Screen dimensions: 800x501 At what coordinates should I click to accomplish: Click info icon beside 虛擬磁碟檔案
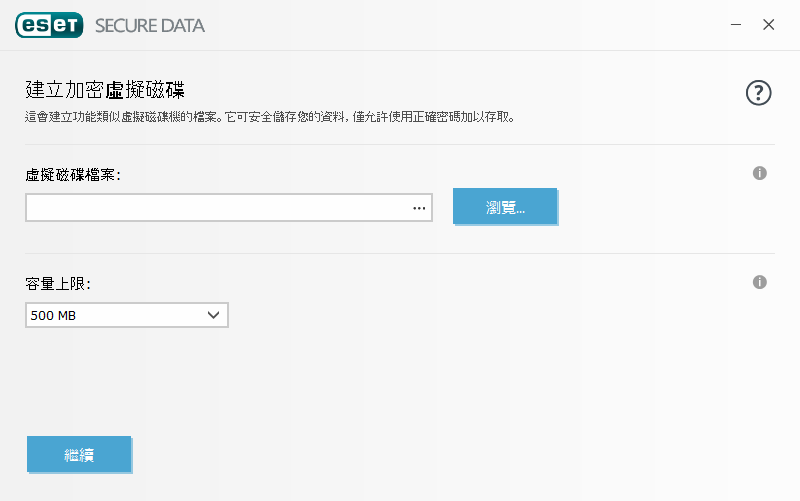759,173
